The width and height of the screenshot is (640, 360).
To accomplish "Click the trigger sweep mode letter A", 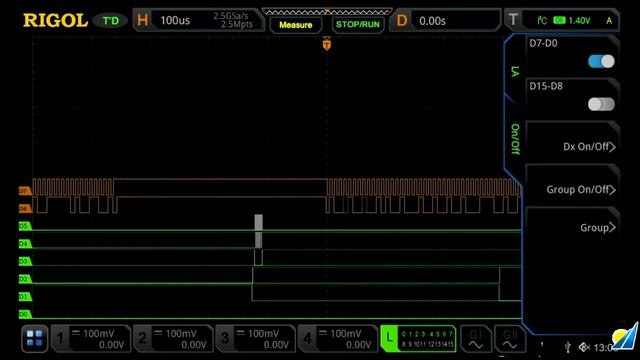I will [x=609, y=20].
